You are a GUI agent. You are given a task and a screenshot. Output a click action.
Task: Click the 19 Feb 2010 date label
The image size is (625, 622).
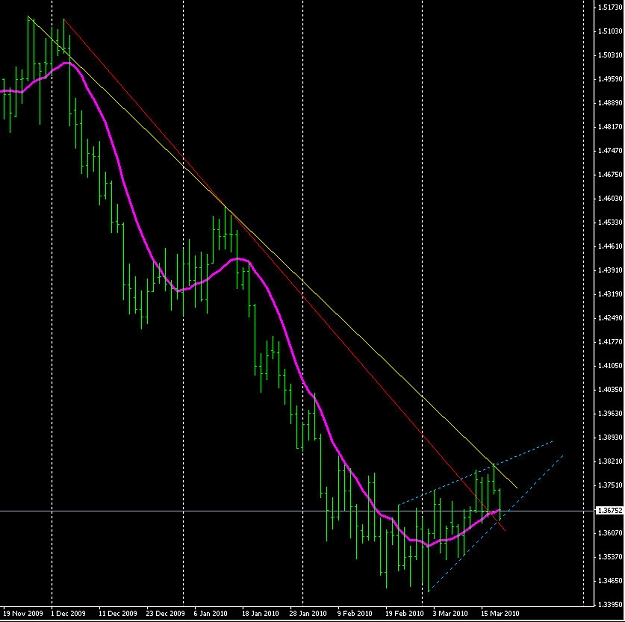pos(404,613)
